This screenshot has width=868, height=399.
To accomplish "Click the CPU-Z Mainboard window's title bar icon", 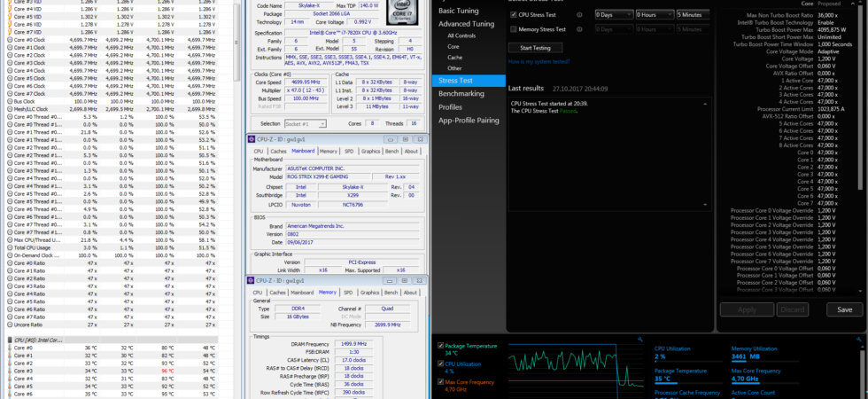I will click(x=252, y=139).
